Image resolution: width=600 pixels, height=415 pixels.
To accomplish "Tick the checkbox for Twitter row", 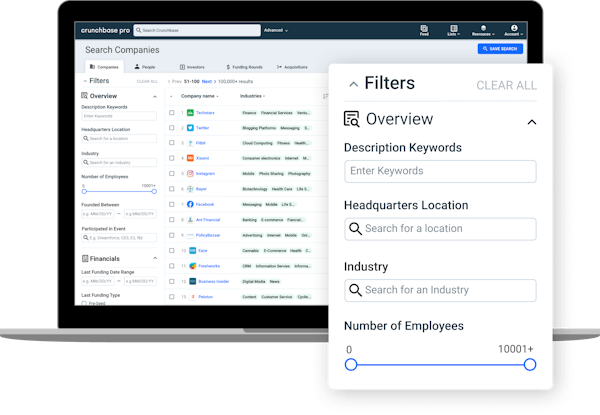I will click(171, 128).
